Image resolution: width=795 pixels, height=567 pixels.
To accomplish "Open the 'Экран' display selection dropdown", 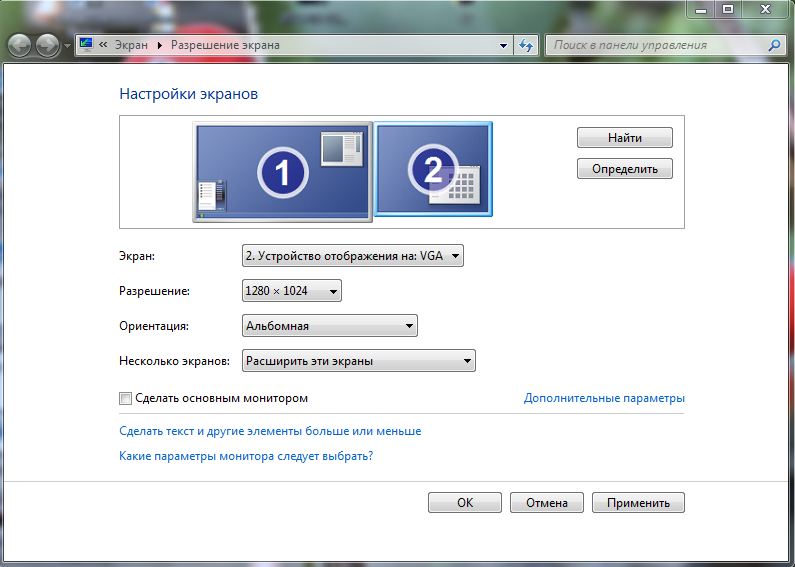I will pos(353,256).
